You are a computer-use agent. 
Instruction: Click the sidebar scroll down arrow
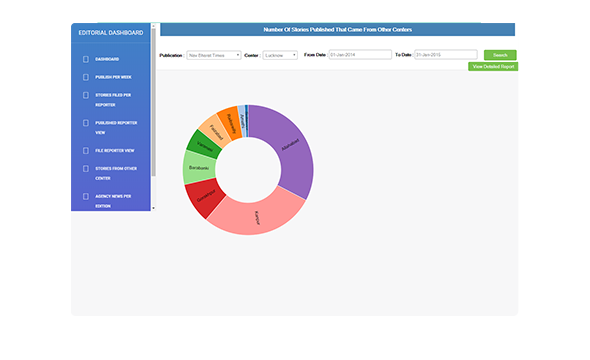pos(153,208)
